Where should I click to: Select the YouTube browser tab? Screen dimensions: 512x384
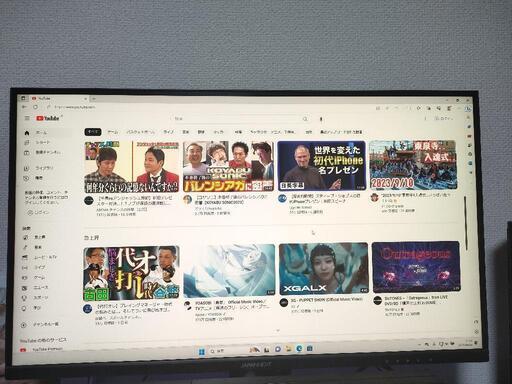point(58,99)
